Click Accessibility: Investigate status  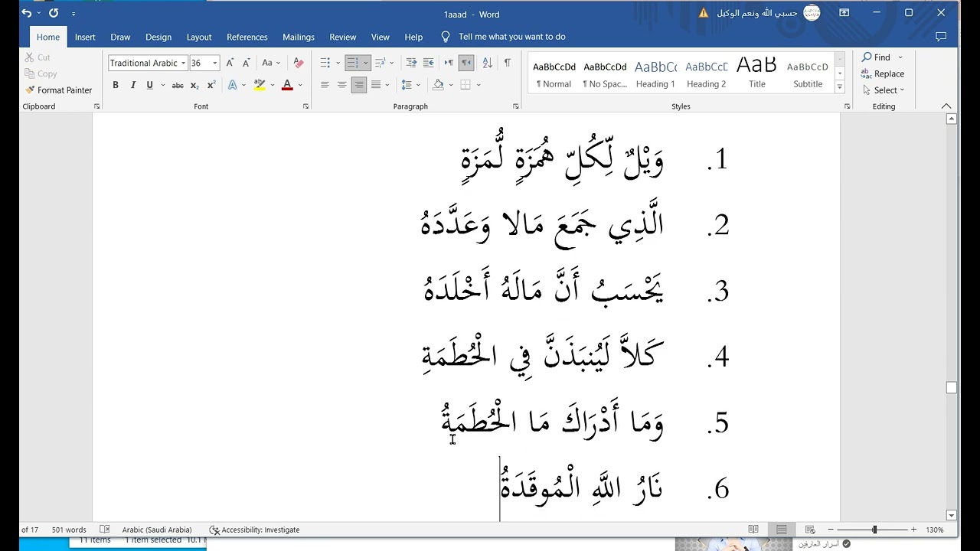[x=254, y=530]
